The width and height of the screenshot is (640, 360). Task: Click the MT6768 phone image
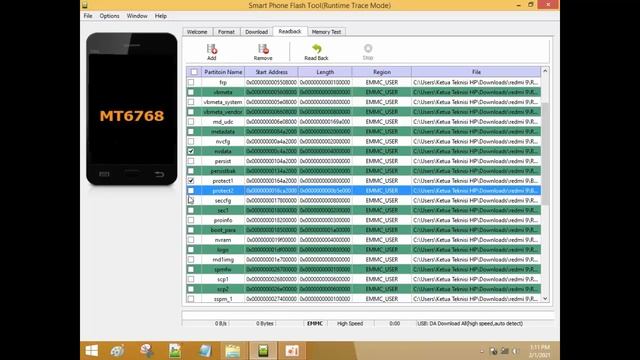coord(132,109)
